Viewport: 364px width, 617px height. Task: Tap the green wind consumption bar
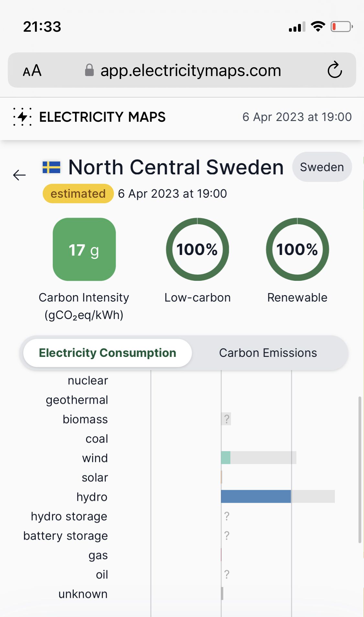(x=226, y=457)
